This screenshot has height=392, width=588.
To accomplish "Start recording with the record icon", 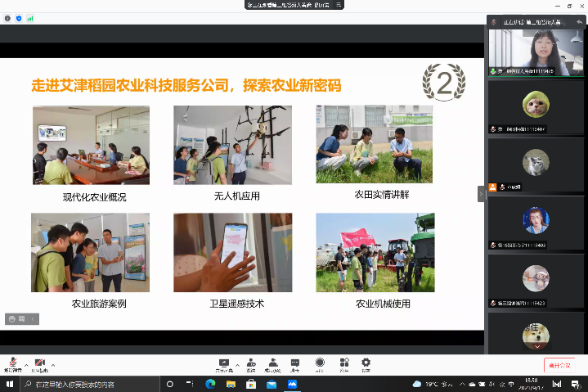I will 320,363.
